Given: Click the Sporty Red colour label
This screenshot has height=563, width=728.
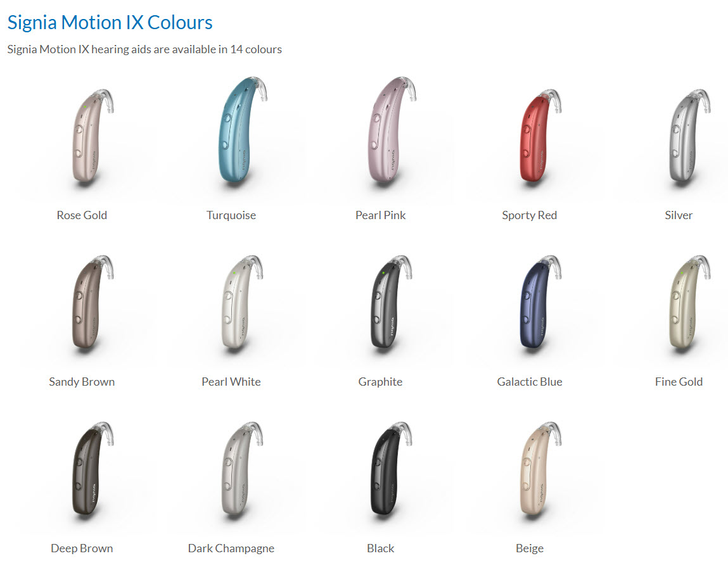Looking at the screenshot, I should pos(529,215).
